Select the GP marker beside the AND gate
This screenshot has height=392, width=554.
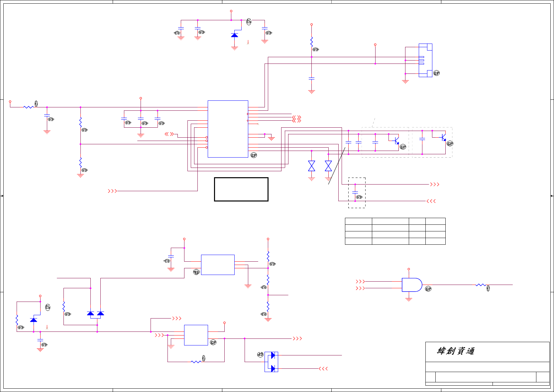(x=428, y=289)
